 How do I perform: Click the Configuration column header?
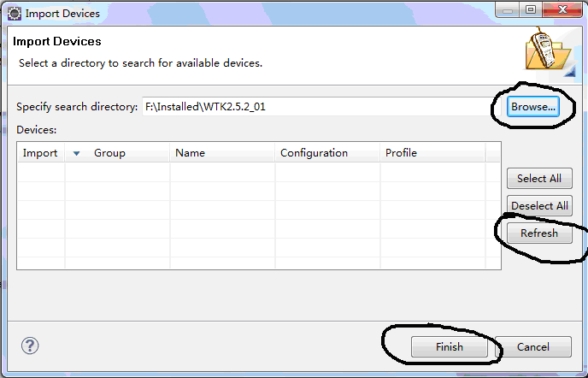pyautogui.click(x=327, y=153)
